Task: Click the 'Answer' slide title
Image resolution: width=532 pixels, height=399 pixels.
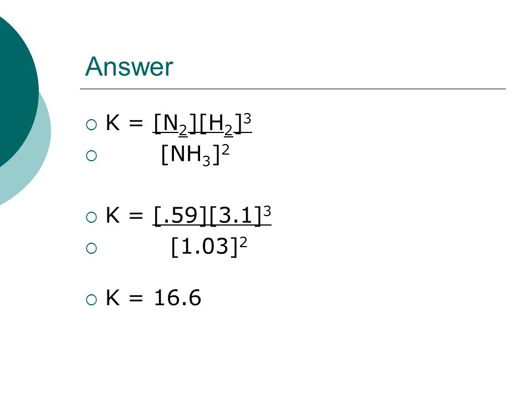Action: 129,66
